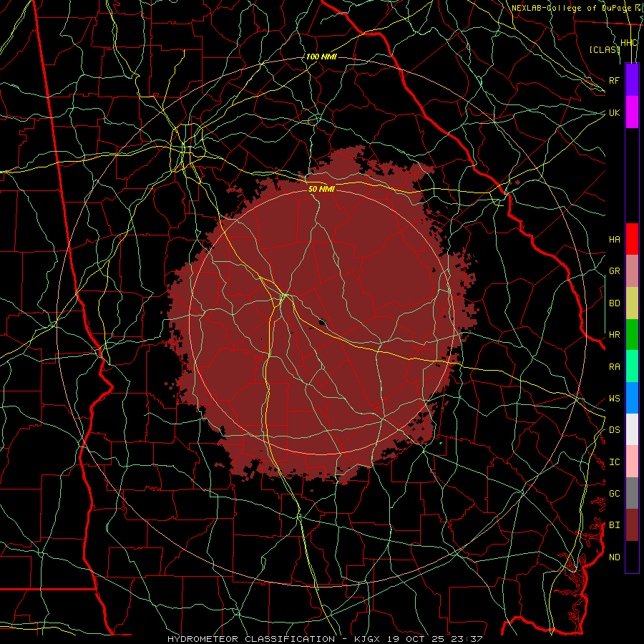Click the HA red color swatch

pyautogui.click(x=632, y=239)
